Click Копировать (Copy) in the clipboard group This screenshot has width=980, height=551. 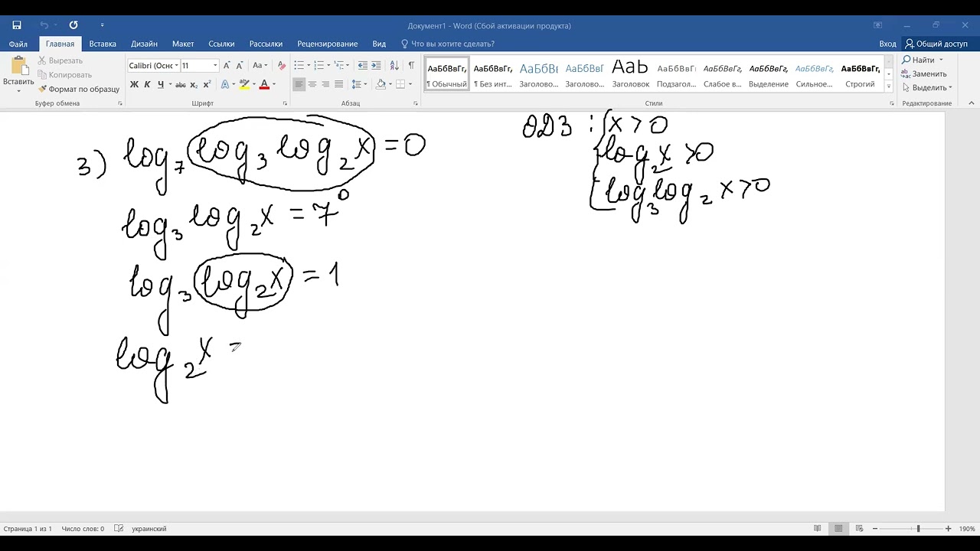(x=64, y=75)
